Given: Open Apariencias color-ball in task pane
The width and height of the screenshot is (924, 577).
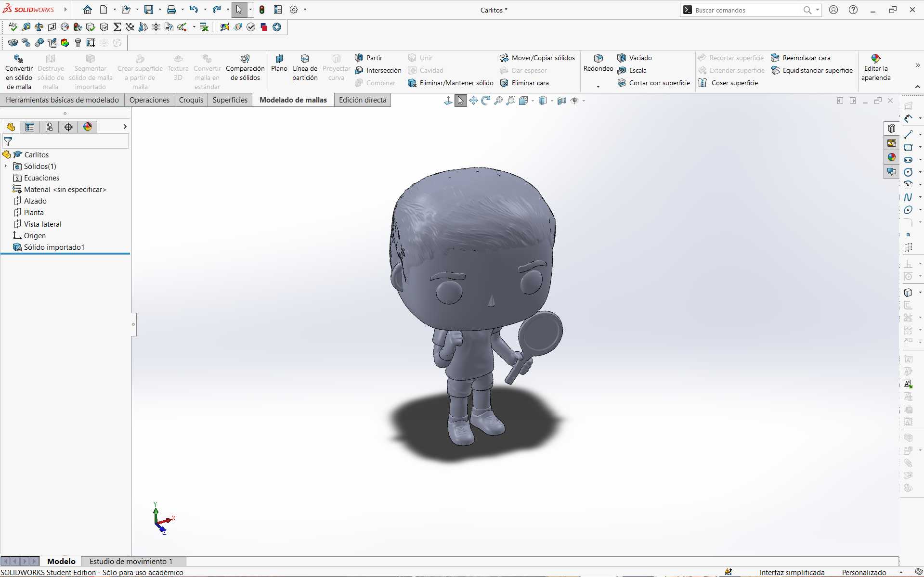Looking at the screenshot, I should pyautogui.click(x=891, y=157).
